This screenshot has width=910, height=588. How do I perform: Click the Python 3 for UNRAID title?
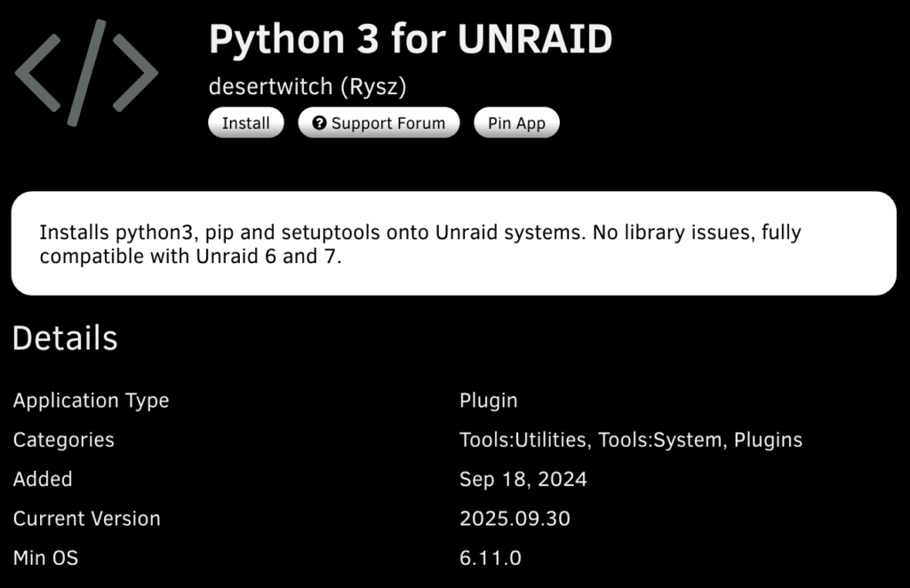pos(410,39)
